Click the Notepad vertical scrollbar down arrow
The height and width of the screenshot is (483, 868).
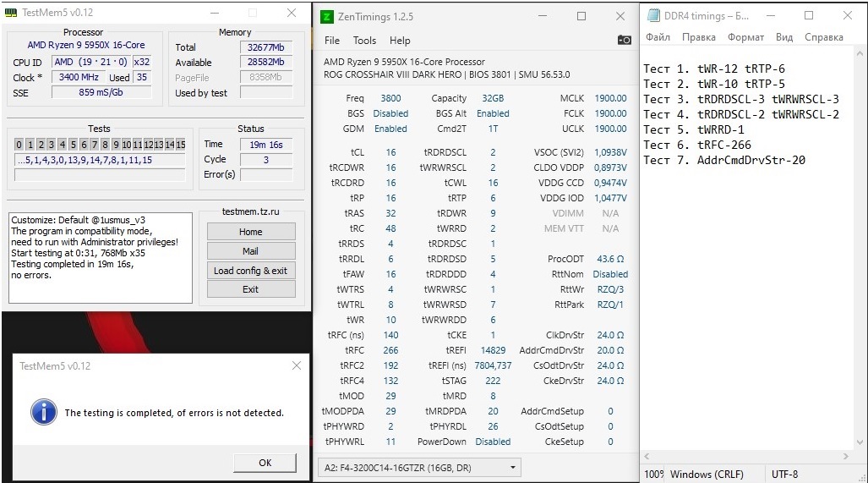point(860,442)
